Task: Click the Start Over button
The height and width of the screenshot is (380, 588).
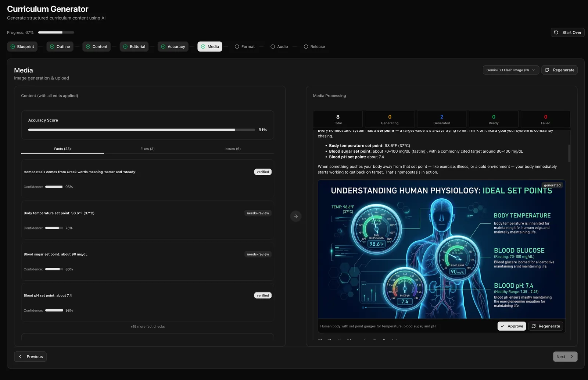Action: (x=568, y=32)
